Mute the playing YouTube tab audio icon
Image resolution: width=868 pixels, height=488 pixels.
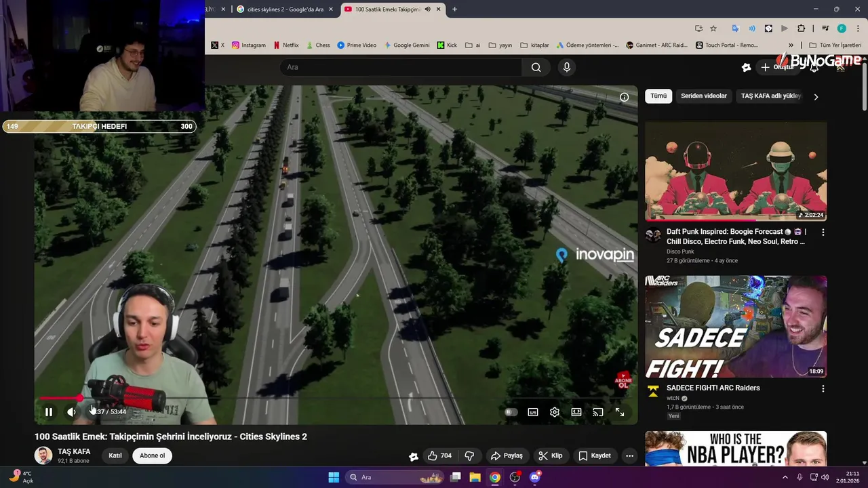click(x=427, y=9)
